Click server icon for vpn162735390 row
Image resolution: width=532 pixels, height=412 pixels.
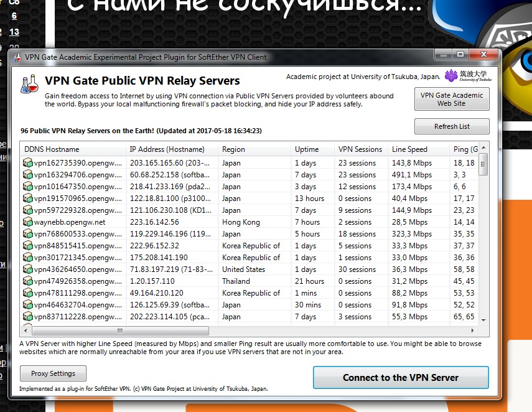[27, 163]
